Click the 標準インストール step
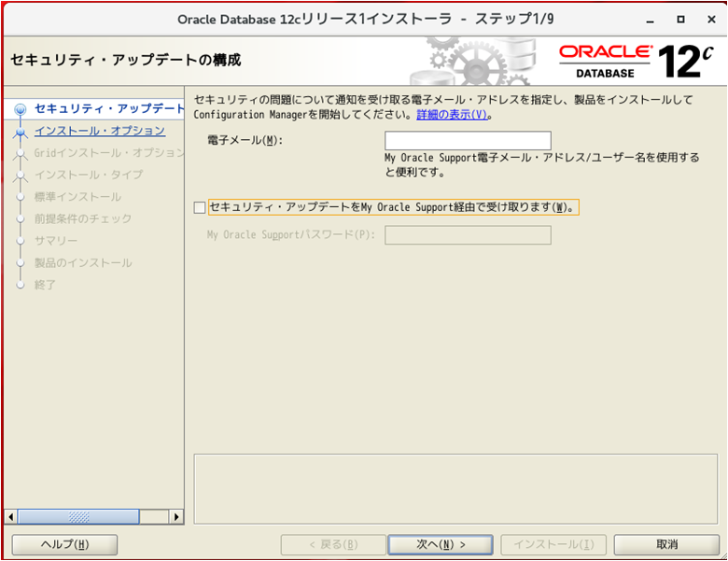This screenshot has width=728, height=561. click(x=78, y=196)
